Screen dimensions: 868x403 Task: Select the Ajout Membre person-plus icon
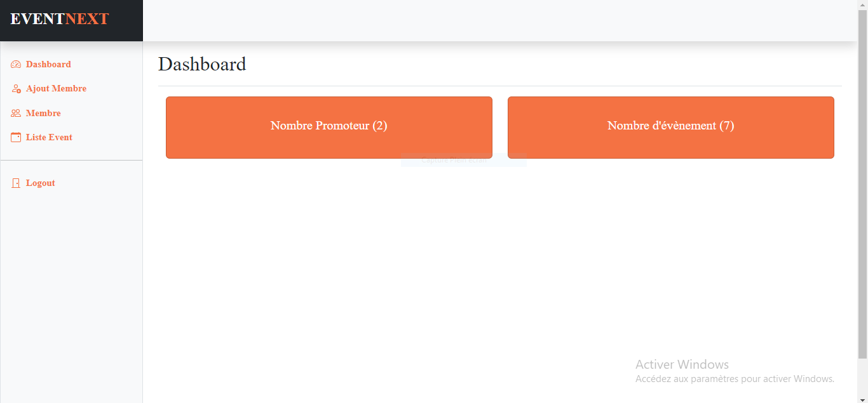[16, 89]
